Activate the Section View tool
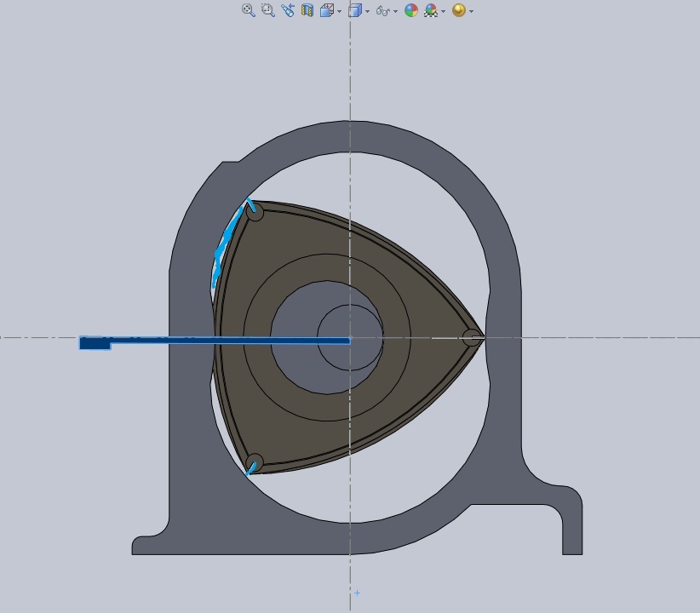The width and height of the screenshot is (700, 613). 307,10
